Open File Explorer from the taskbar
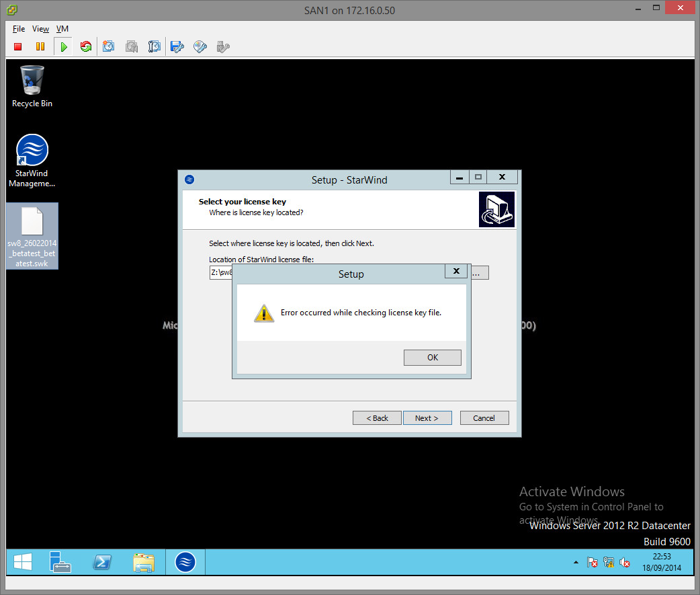 click(x=143, y=562)
